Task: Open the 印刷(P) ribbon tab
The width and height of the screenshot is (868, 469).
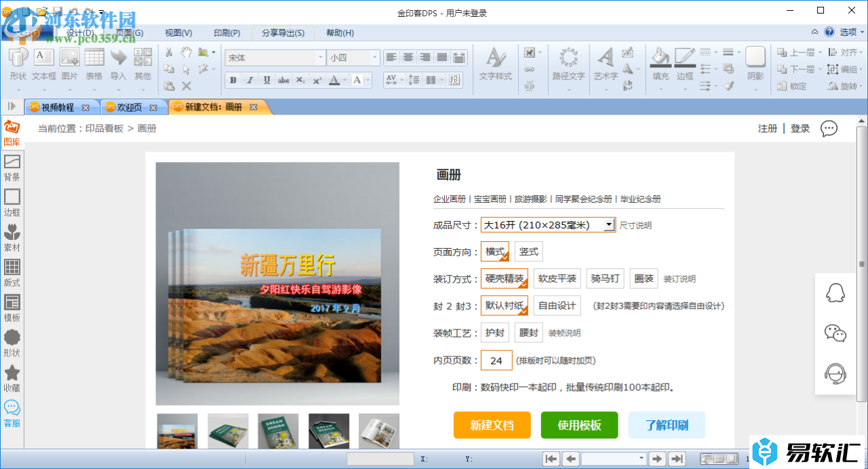Action: click(227, 33)
